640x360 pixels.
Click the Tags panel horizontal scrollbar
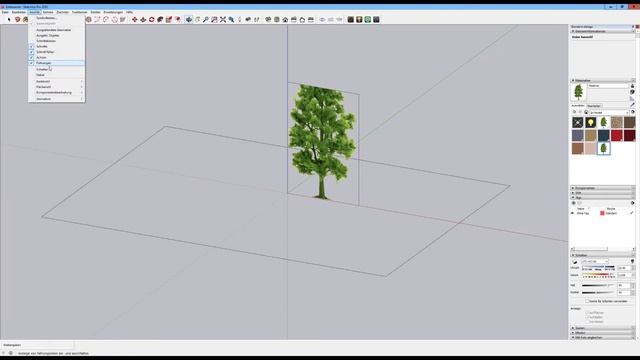[x=602, y=249]
